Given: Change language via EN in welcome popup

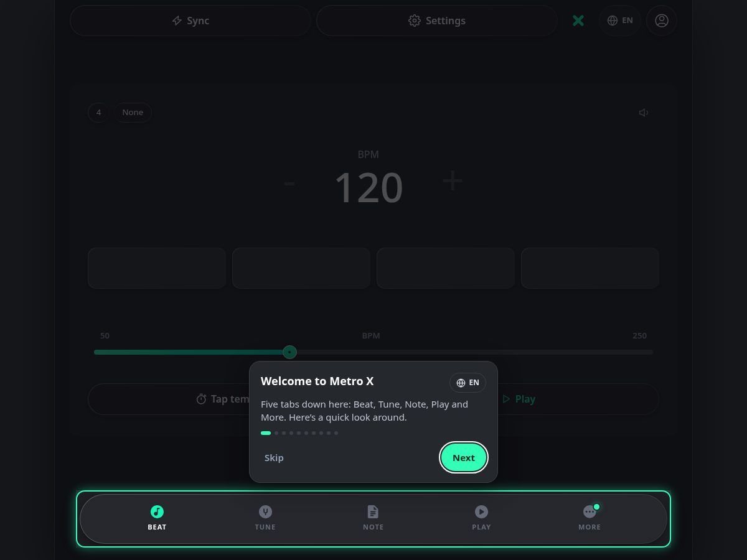Looking at the screenshot, I should click(x=467, y=383).
